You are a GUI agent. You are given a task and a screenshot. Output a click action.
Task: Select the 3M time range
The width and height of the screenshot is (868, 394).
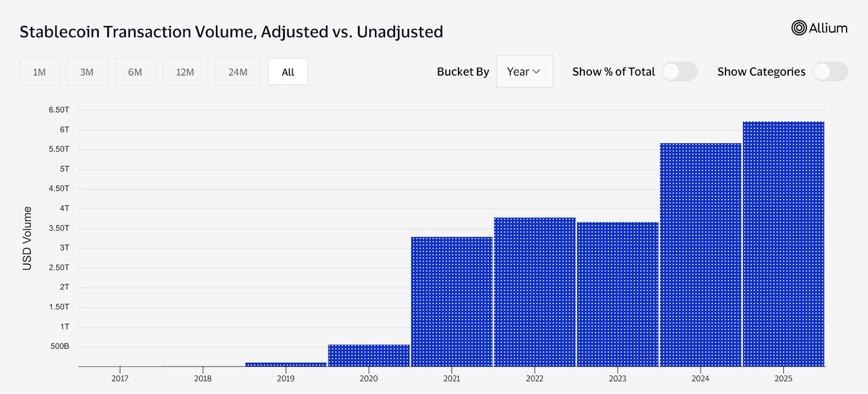coord(87,72)
